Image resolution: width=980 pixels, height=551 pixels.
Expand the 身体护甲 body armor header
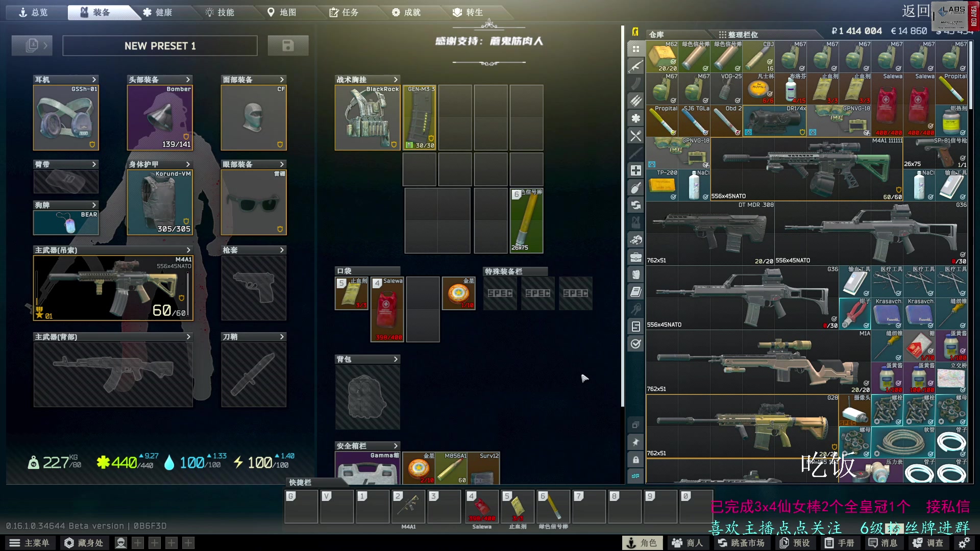(160, 164)
